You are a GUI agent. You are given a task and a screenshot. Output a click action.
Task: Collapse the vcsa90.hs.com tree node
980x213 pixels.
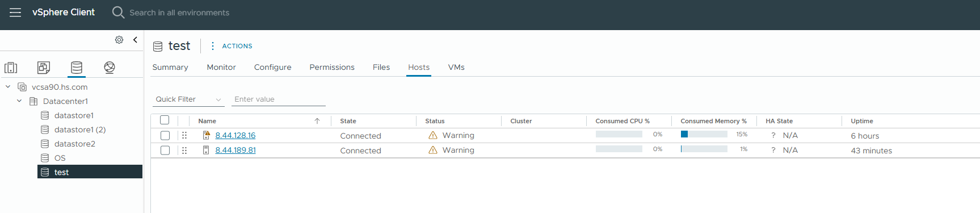coord(8,87)
